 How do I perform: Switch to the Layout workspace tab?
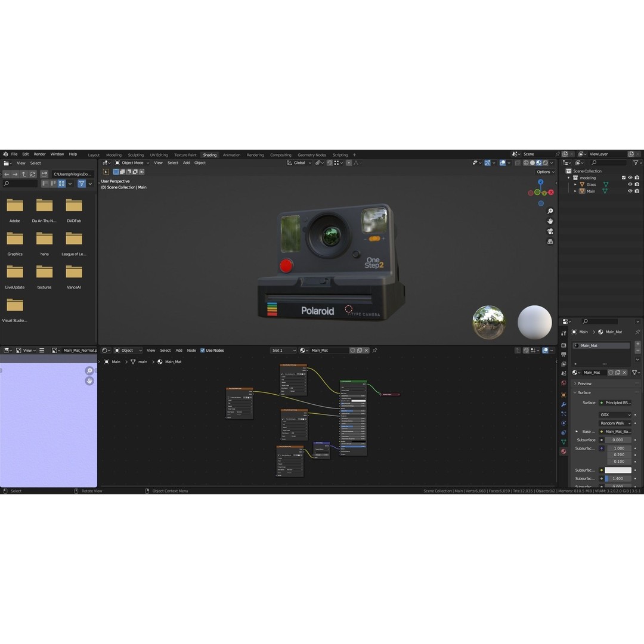point(94,155)
